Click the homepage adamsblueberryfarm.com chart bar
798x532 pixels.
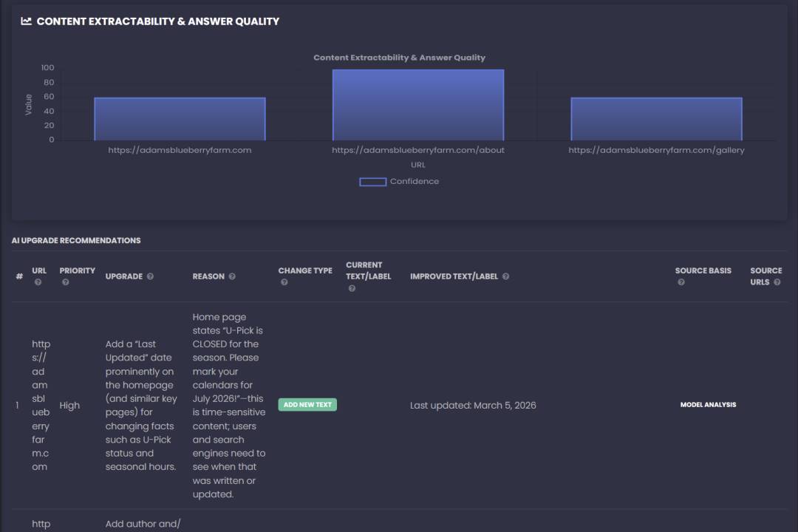[180, 119]
